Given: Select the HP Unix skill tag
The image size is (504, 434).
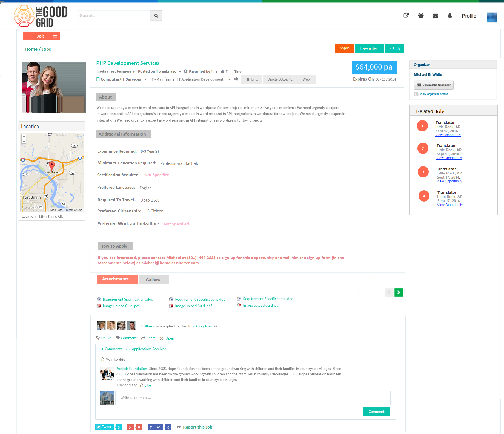Looking at the screenshot, I should pos(252,79).
